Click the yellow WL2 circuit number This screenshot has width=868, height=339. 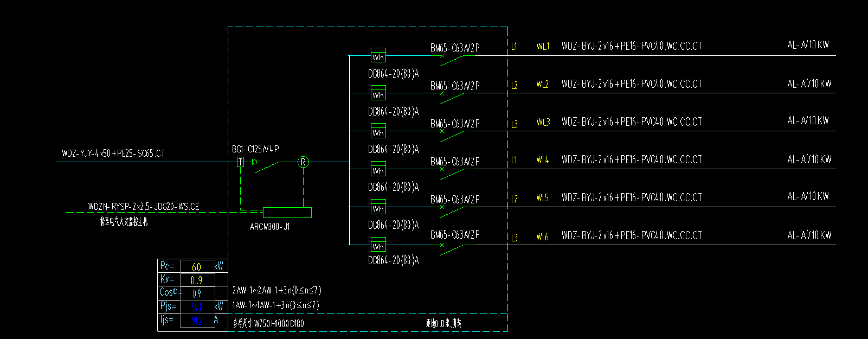click(x=543, y=84)
